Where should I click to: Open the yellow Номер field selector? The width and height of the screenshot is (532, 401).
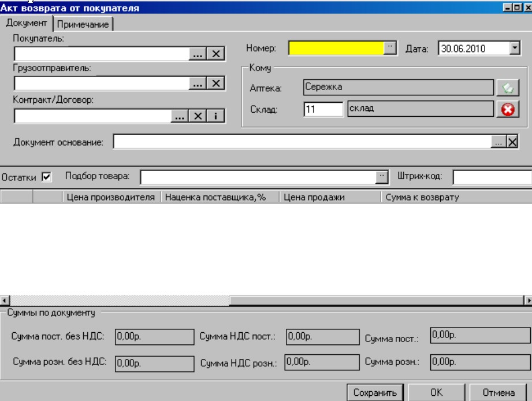390,49
